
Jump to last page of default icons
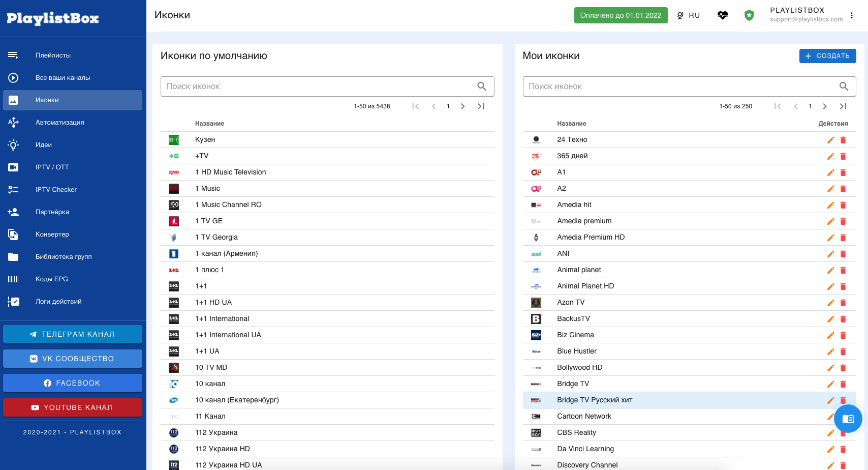pyautogui.click(x=481, y=106)
